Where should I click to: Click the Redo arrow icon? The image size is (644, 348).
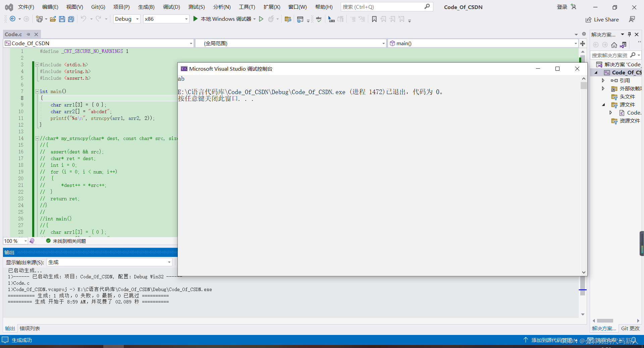pyautogui.click(x=98, y=19)
